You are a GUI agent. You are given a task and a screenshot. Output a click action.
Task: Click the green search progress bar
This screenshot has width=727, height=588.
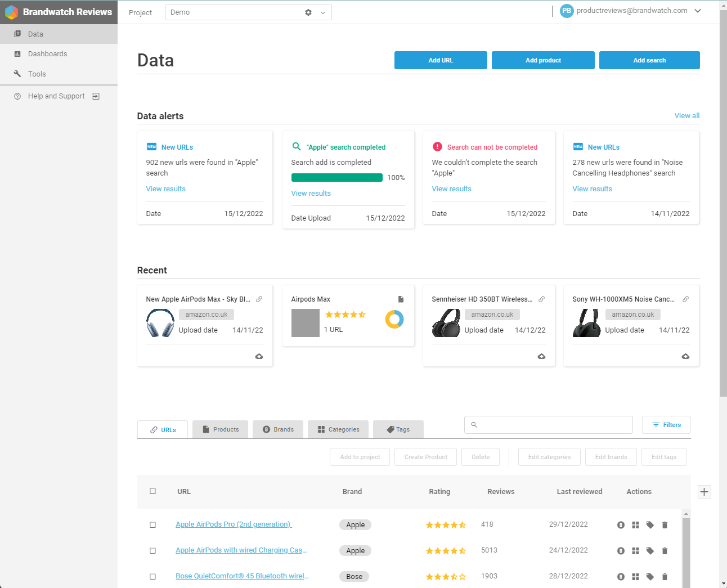click(x=337, y=178)
